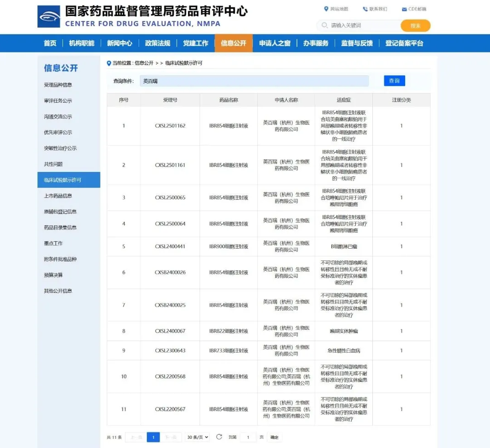Click the refresh icon in pagination
Image resolution: width=490 pixels, height=448 pixels.
(x=219, y=437)
